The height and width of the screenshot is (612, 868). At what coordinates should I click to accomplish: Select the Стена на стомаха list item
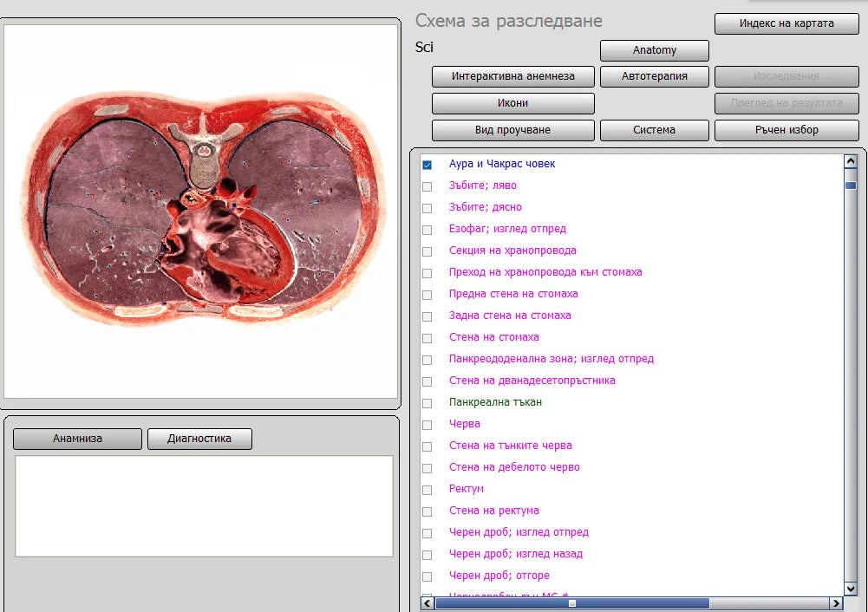pos(493,337)
